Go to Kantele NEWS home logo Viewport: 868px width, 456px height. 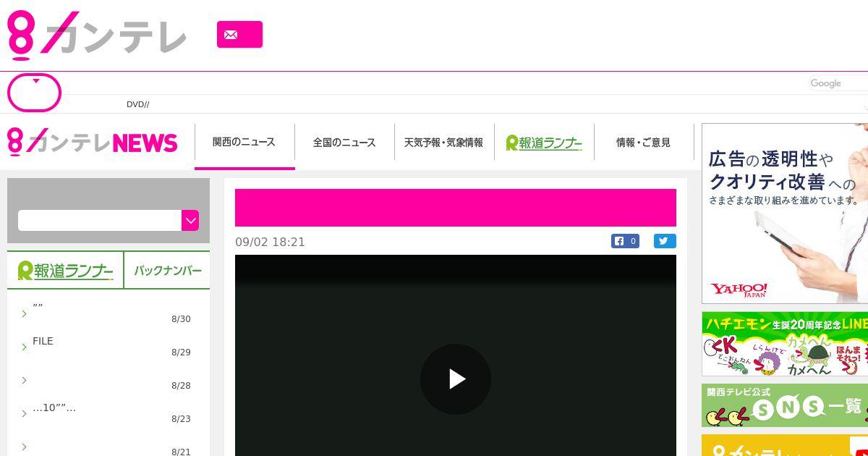(93, 142)
